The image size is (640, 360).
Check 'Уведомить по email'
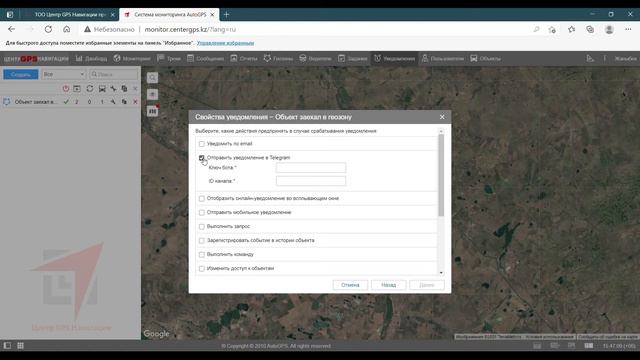tap(202, 144)
